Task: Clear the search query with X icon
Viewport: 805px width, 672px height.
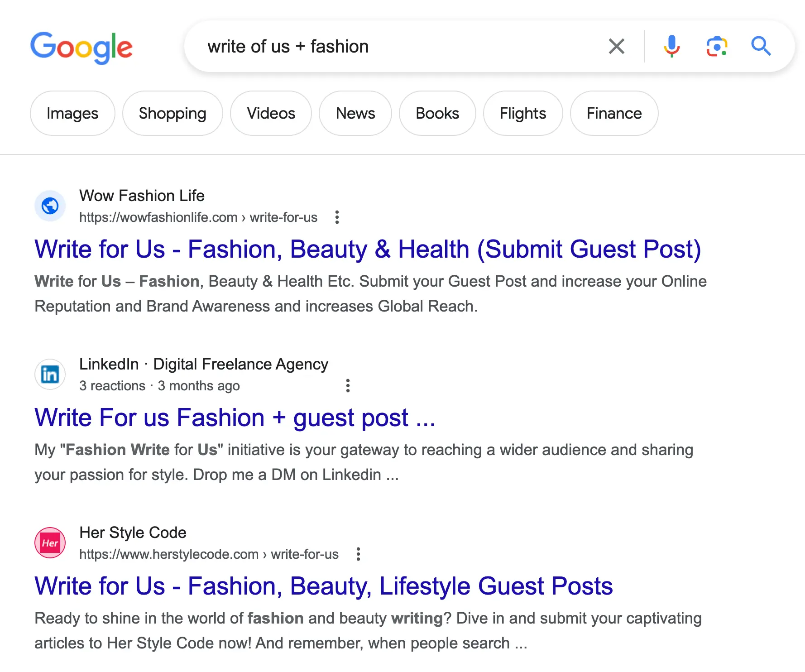Action: [x=616, y=46]
